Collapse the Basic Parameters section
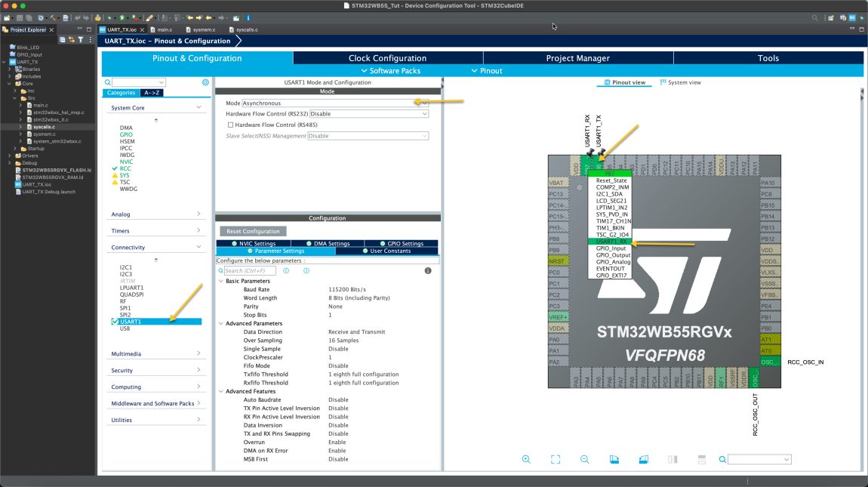Screen dimensions: 868x487 pyautogui.click(x=220, y=280)
